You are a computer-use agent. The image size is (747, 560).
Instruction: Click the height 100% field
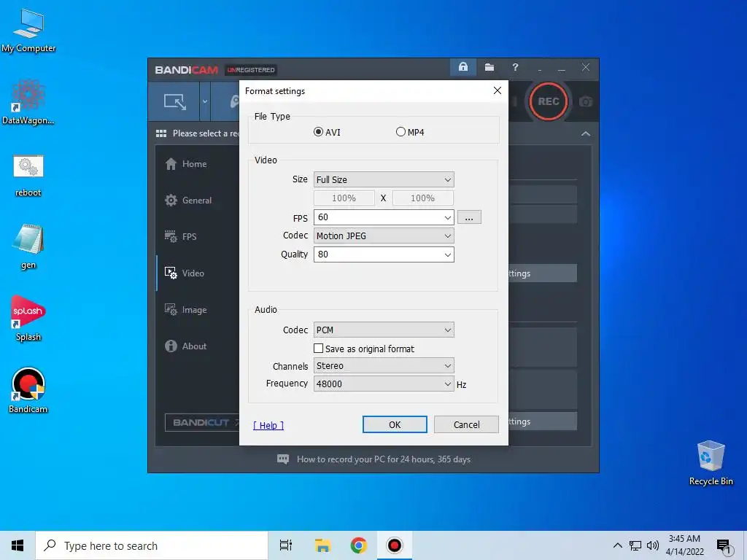click(x=422, y=198)
